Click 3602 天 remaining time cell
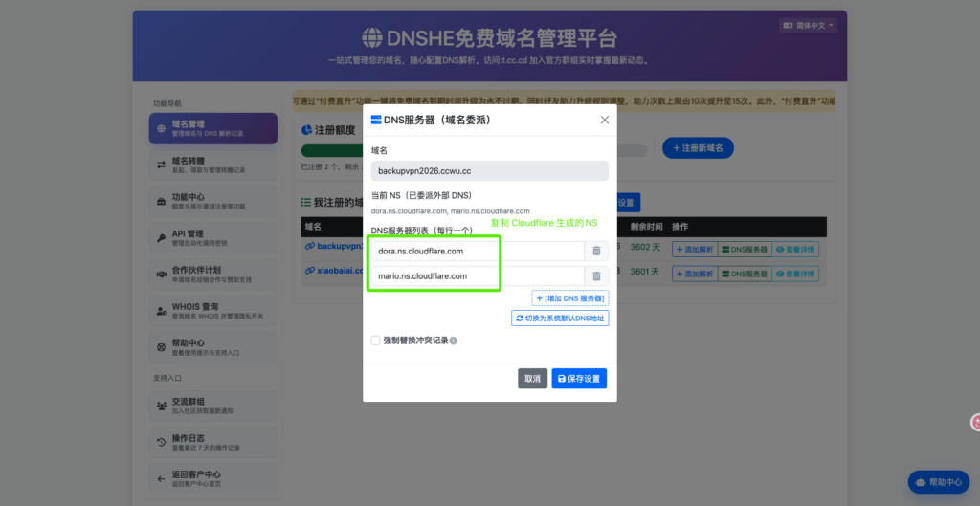 (x=644, y=247)
